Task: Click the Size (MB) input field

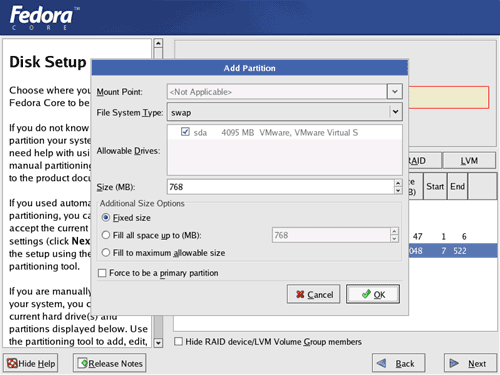Action: [281, 187]
